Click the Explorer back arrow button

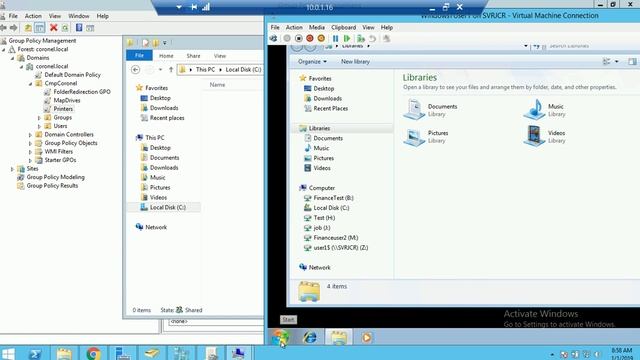click(136, 70)
